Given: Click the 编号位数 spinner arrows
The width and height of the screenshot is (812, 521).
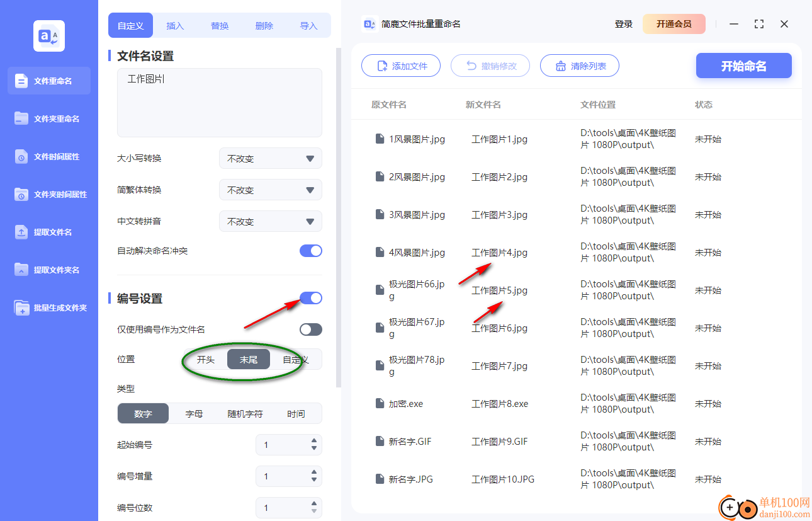Looking at the screenshot, I should (x=314, y=508).
